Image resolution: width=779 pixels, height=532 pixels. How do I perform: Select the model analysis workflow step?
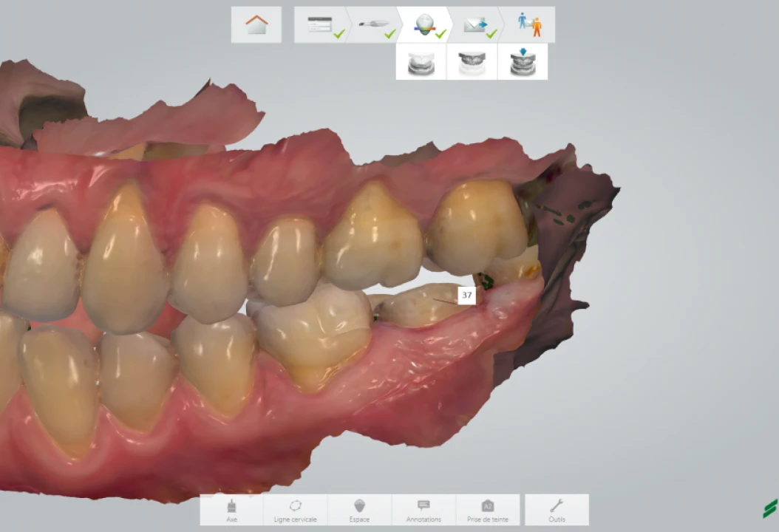(425, 25)
